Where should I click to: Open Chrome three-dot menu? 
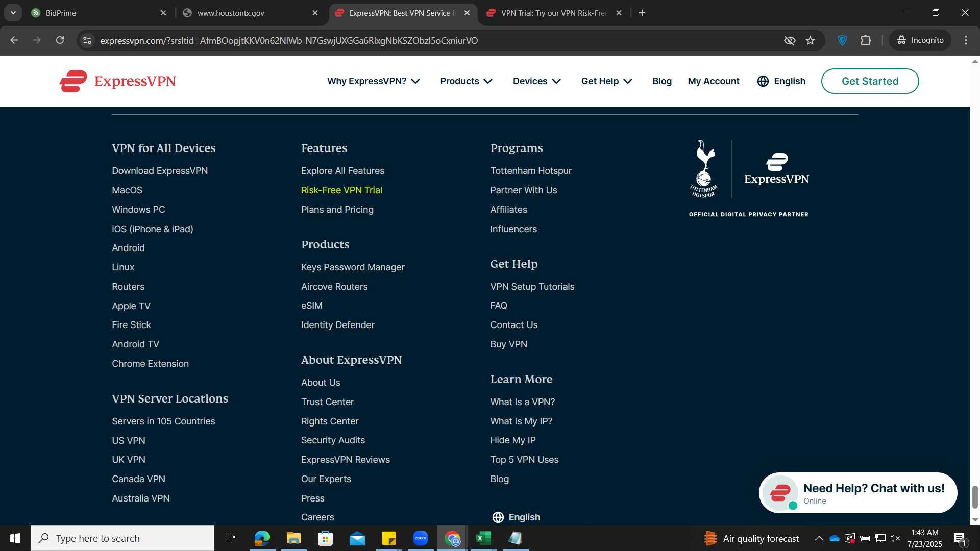966,40
